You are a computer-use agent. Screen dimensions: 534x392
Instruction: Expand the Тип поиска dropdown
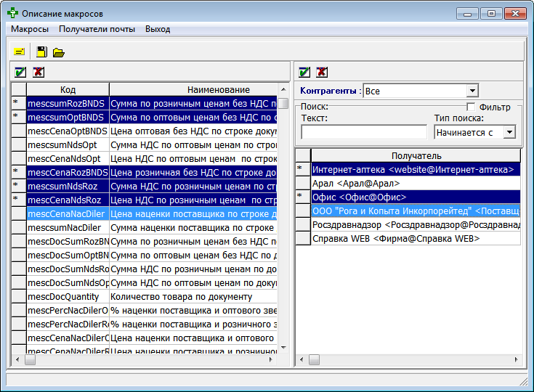[509, 132]
